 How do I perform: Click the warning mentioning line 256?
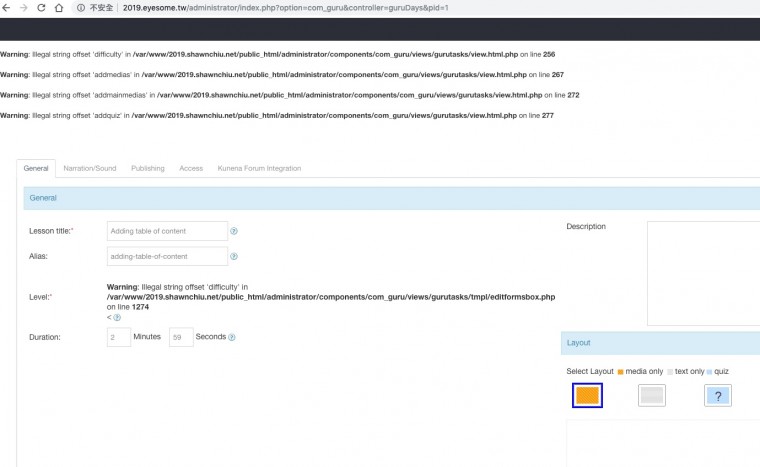[277, 54]
